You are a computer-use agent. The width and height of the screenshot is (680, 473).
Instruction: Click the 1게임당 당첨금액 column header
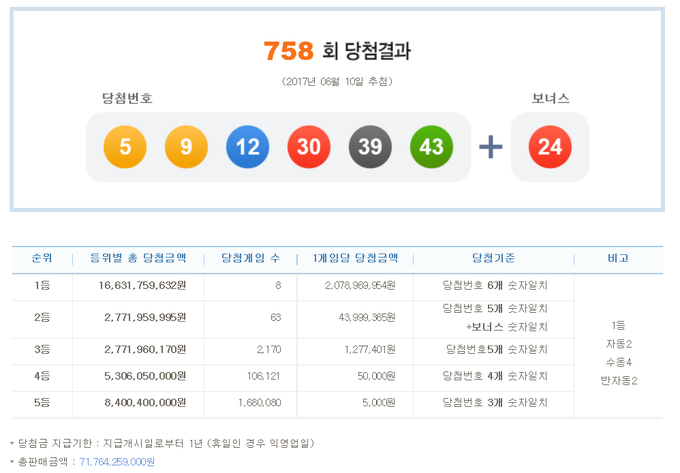(x=355, y=258)
